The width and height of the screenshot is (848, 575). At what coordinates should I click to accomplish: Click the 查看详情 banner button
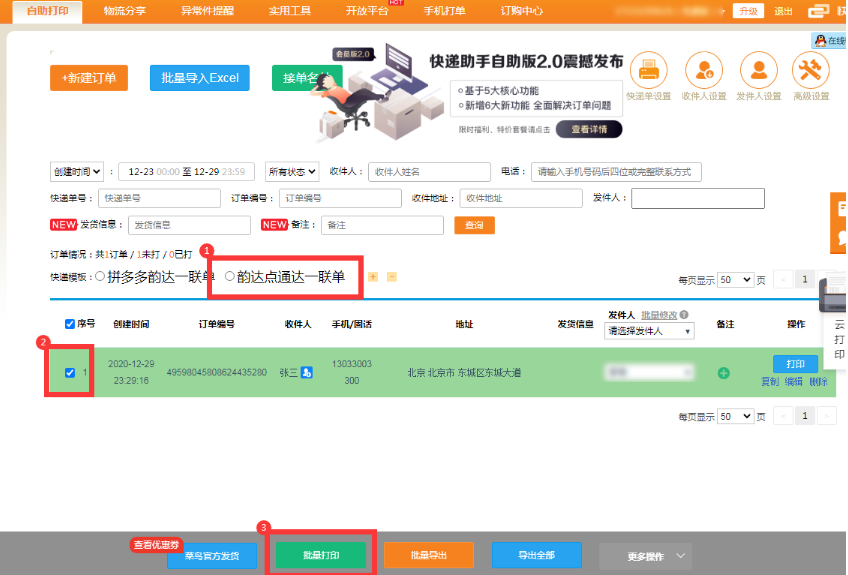click(x=589, y=129)
